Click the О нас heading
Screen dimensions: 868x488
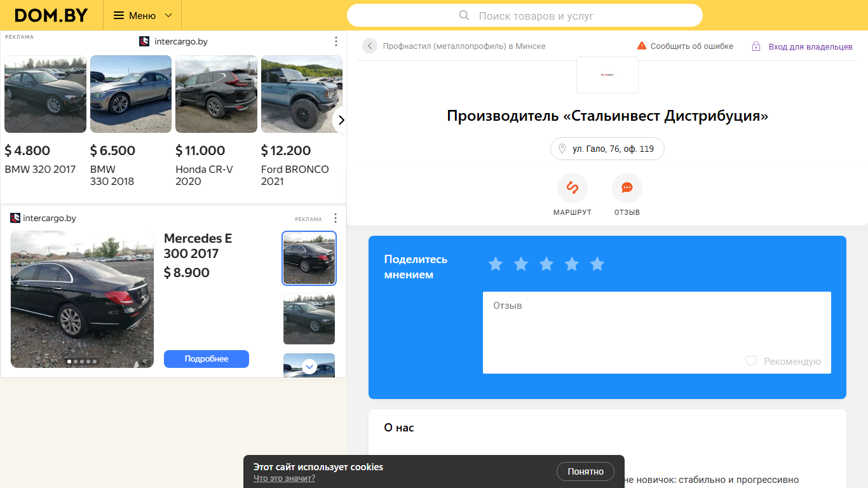pos(399,428)
